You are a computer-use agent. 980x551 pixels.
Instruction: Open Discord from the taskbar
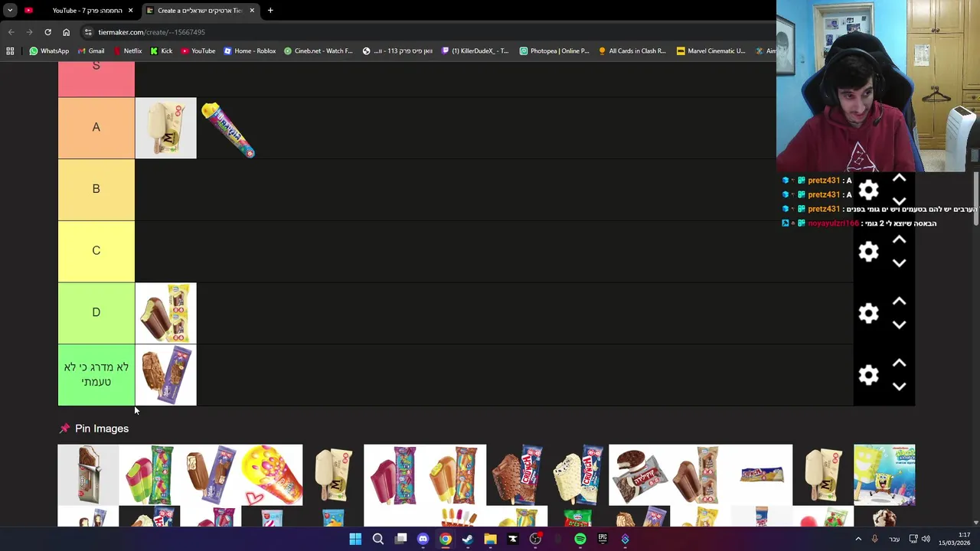(423, 540)
